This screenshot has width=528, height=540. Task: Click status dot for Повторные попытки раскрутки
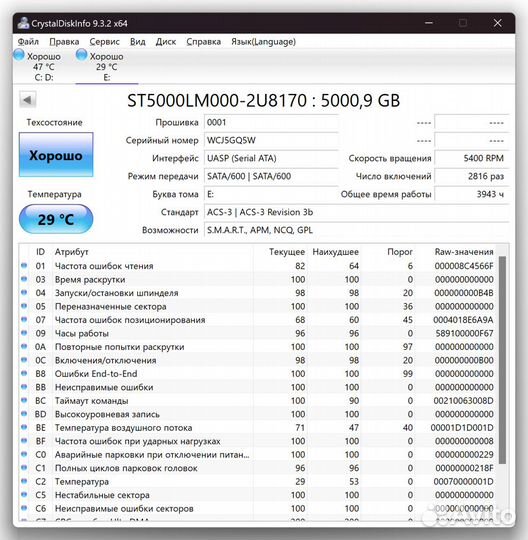pos(24,346)
